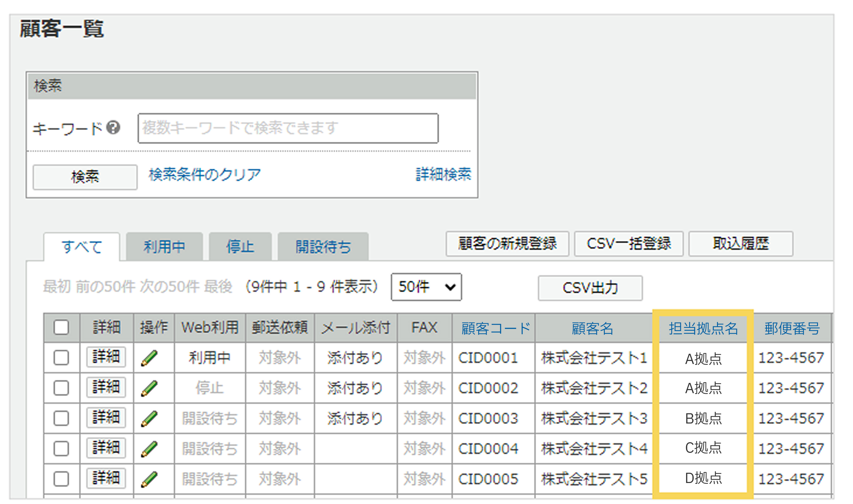Click the edit pencil for CID0002 row
This screenshot has height=504, width=853.
point(149,388)
